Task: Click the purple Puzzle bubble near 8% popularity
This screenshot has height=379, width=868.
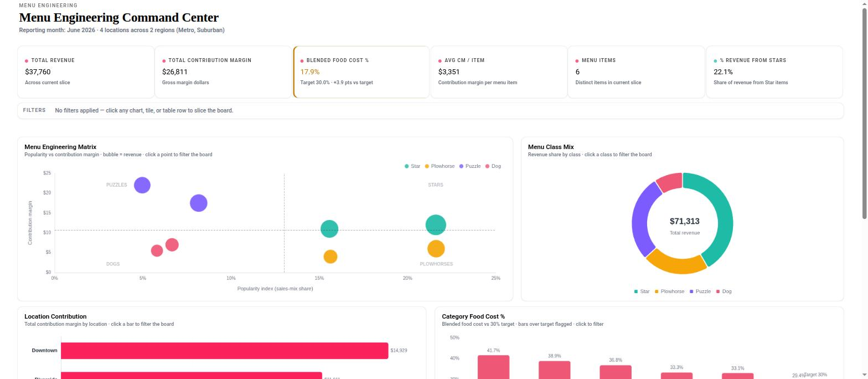Action: [x=199, y=203]
